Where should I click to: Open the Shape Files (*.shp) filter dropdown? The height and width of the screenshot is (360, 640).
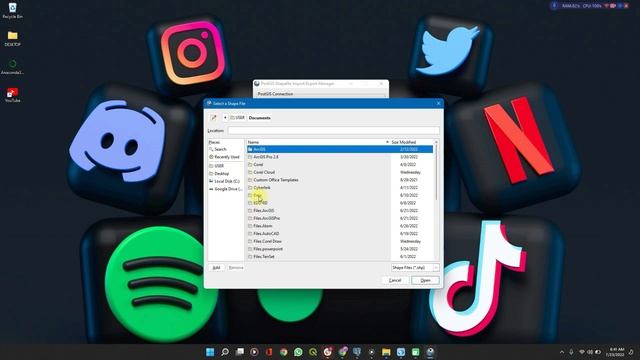pyautogui.click(x=415, y=268)
